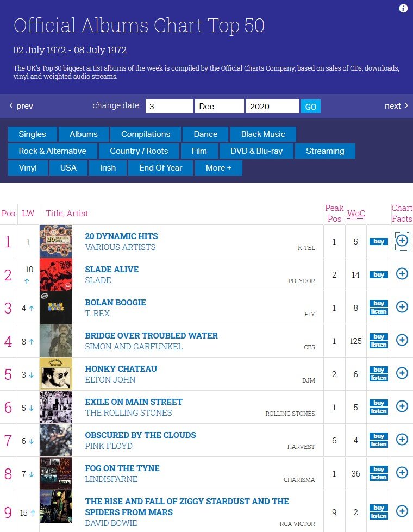The height and width of the screenshot is (532, 413).
Task: Click listen for Bolan Boogie
Action: tap(379, 311)
